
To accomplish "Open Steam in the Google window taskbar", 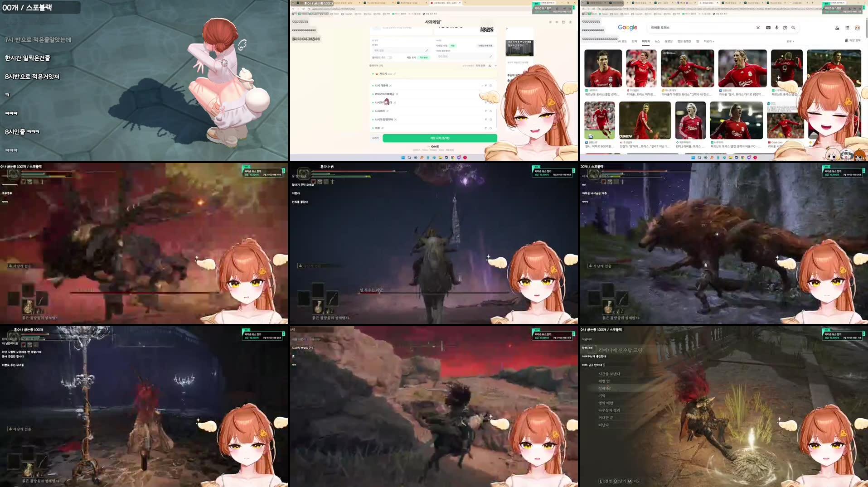I will tap(737, 158).
